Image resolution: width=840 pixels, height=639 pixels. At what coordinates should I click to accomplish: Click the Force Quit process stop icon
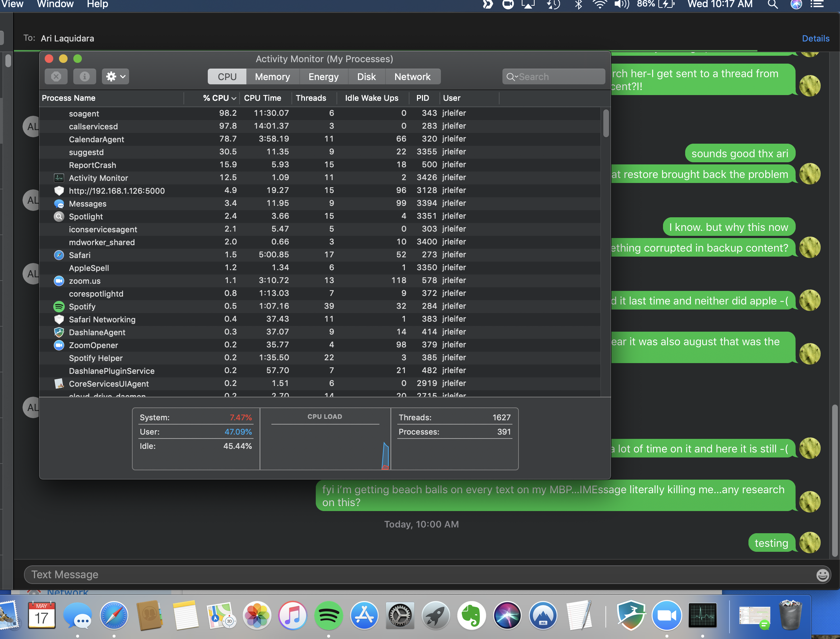tap(56, 76)
